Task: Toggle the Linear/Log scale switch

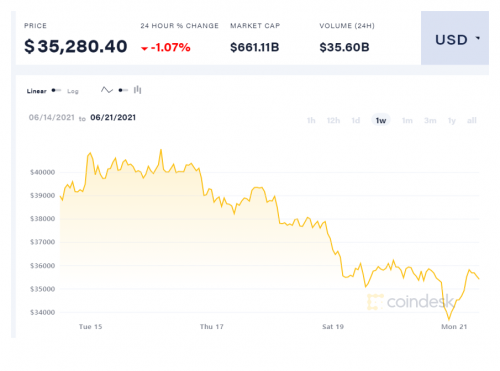Action: click(56, 90)
